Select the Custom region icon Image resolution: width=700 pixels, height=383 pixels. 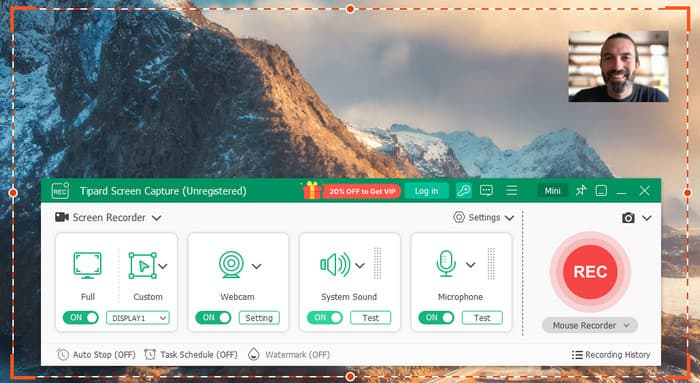tap(142, 266)
